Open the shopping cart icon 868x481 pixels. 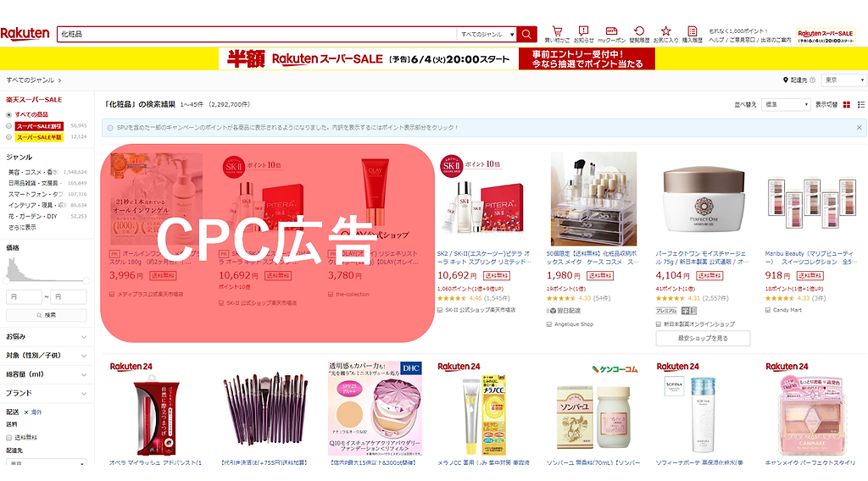[x=557, y=31]
